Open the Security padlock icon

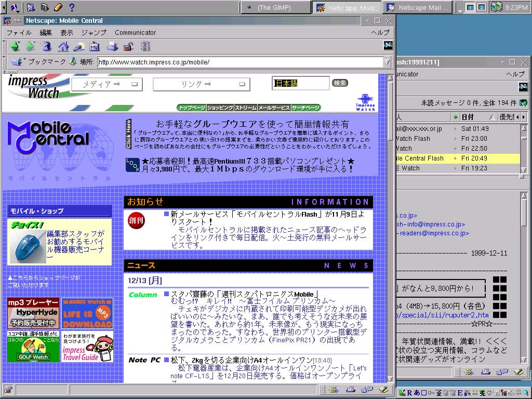(128, 47)
